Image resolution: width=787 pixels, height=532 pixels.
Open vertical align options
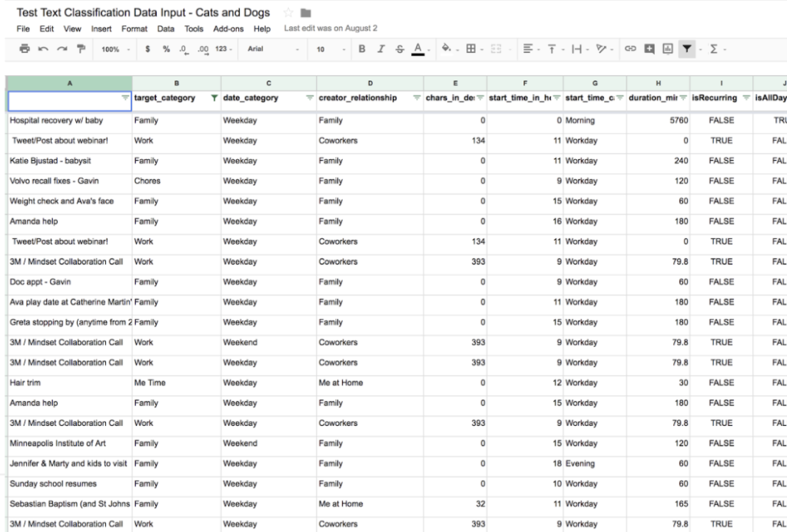coord(552,48)
